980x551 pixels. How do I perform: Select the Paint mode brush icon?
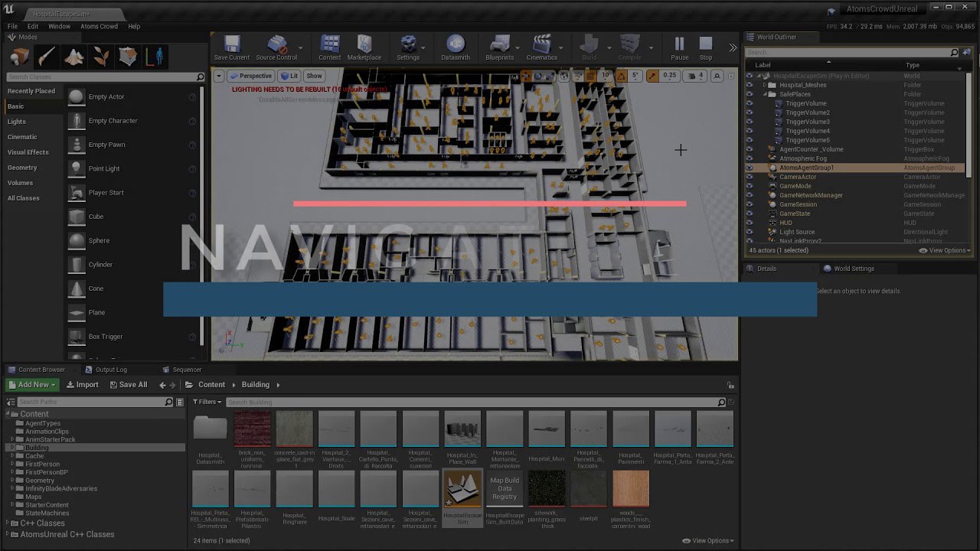(47, 57)
